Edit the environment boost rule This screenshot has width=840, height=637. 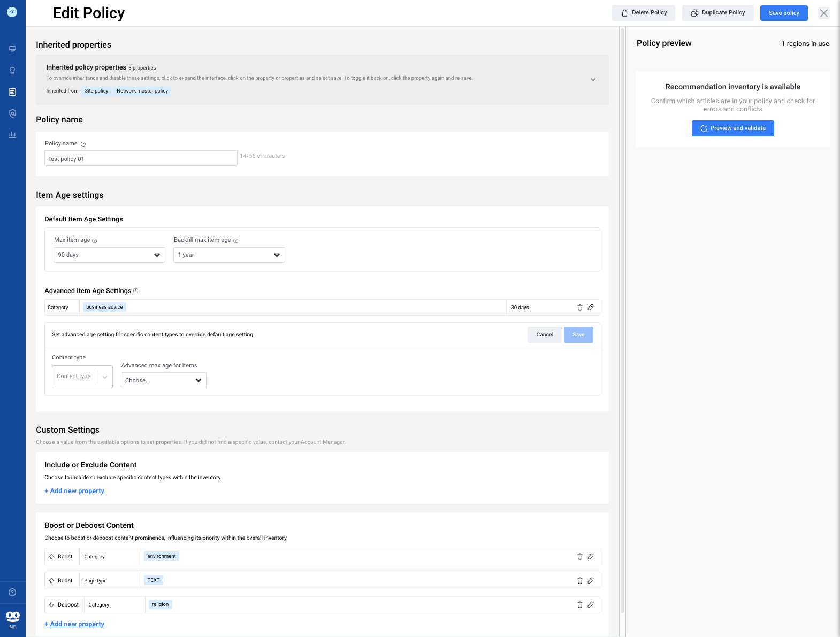click(591, 557)
